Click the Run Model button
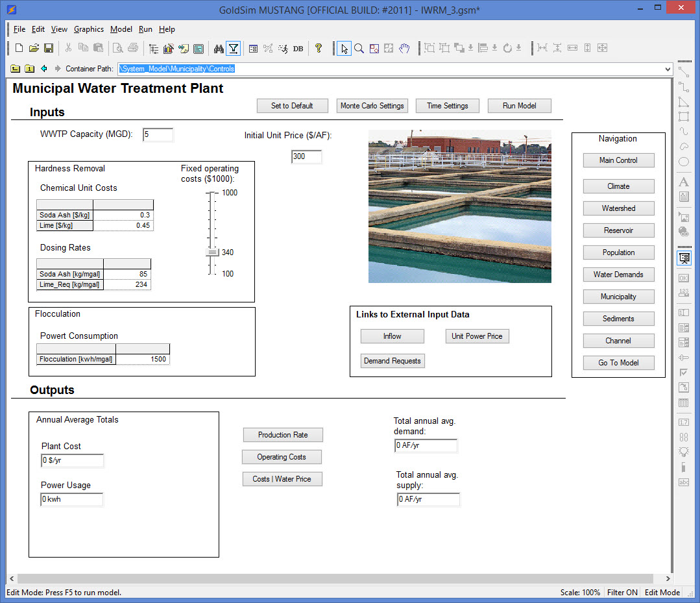The width and height of the screenshot is (700, 603). 519,106
